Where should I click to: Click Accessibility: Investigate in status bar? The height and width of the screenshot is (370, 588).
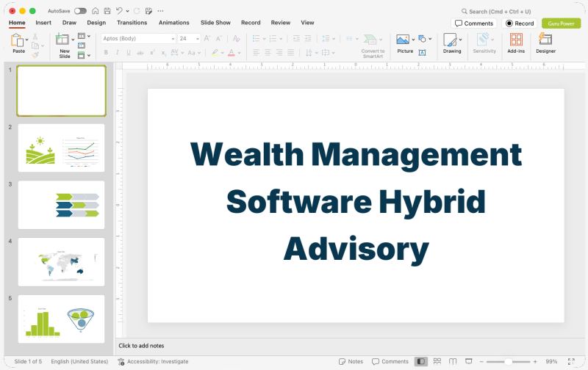tap(153, 361)
